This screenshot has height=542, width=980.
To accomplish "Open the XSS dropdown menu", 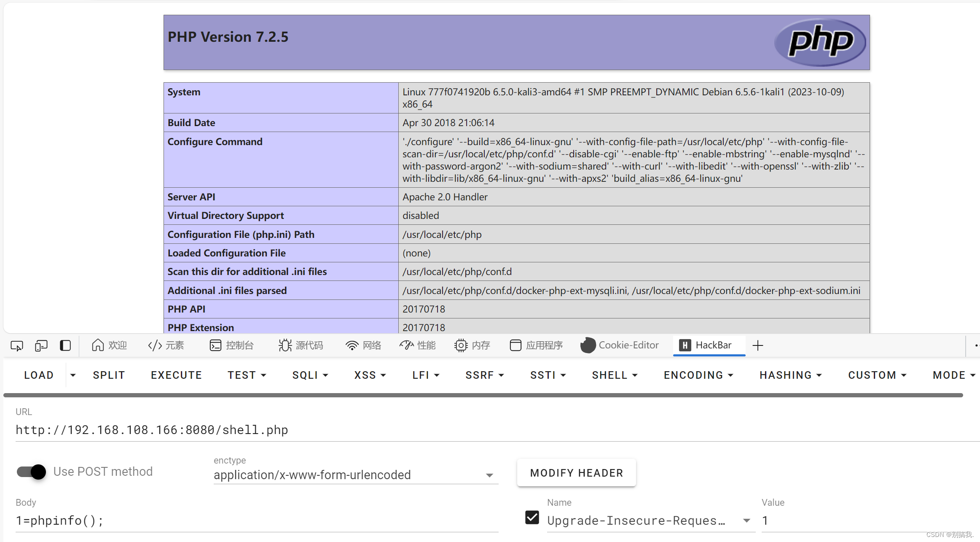I will pos(370,375).
